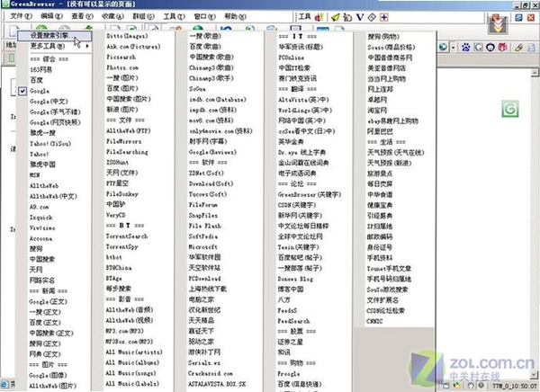Select 设置搜索引擎 menu entry
This screenshot has height=392, width=540.
coord(55,35)
